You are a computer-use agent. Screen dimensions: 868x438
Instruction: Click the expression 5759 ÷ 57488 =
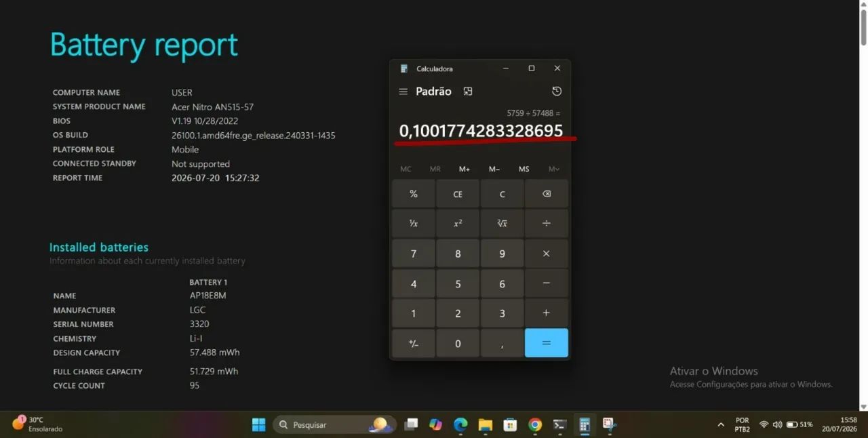click(534, 113)
